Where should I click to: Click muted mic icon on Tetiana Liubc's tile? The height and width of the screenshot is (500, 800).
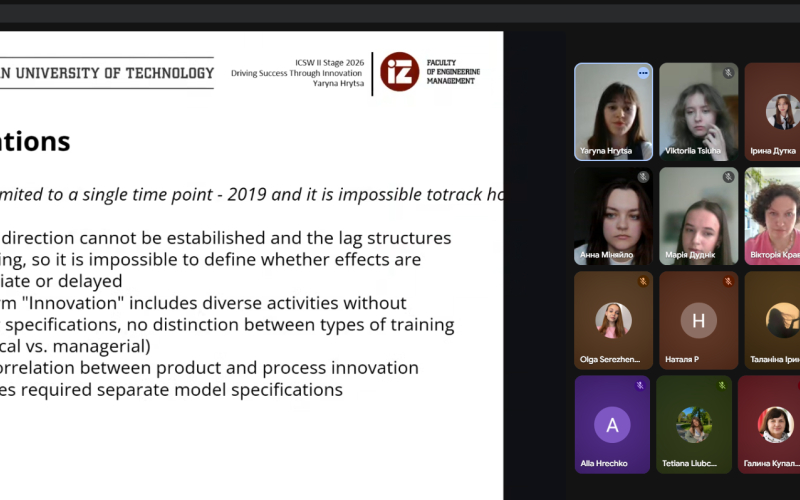(721, 385)
